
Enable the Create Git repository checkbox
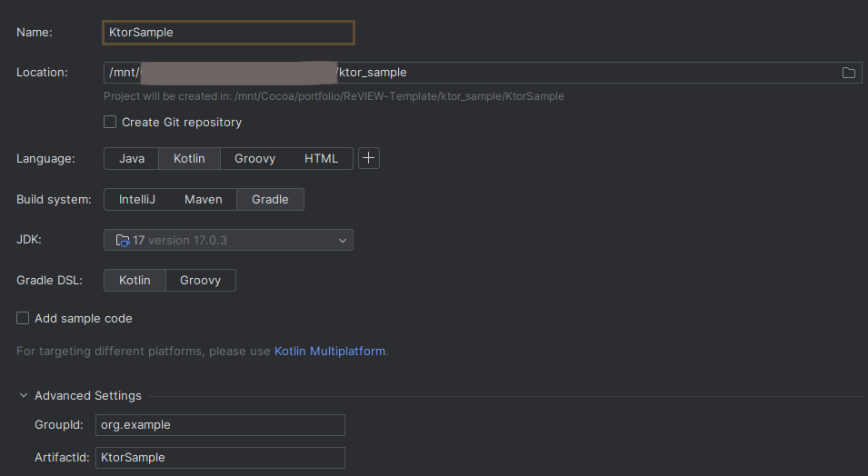[x=110, y=122]
